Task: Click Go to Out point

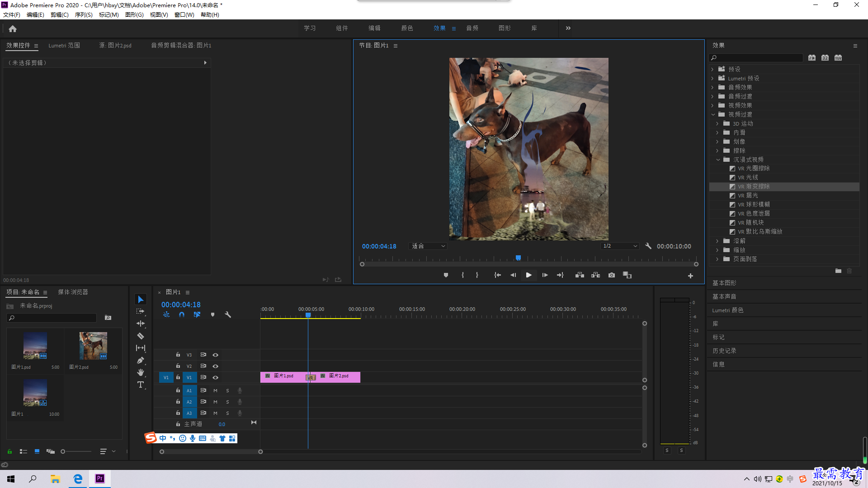Action: point(561,275)
